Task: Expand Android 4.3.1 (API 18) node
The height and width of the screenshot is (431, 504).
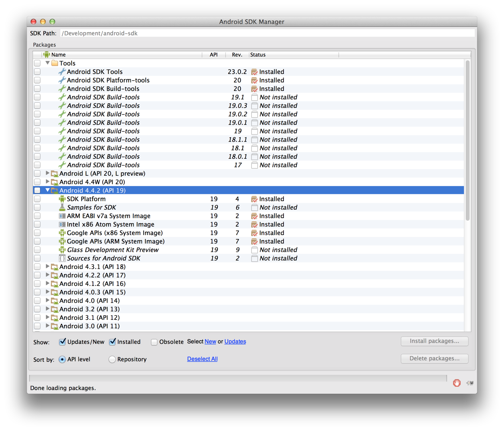Action: pyautogui.click(x=48, y=267)
